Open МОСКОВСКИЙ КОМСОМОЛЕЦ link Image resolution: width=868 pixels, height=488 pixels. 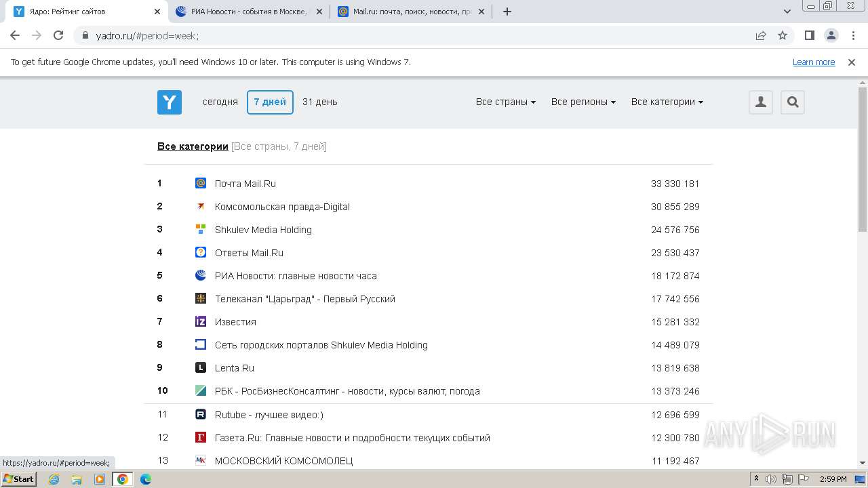coord(284,461)
